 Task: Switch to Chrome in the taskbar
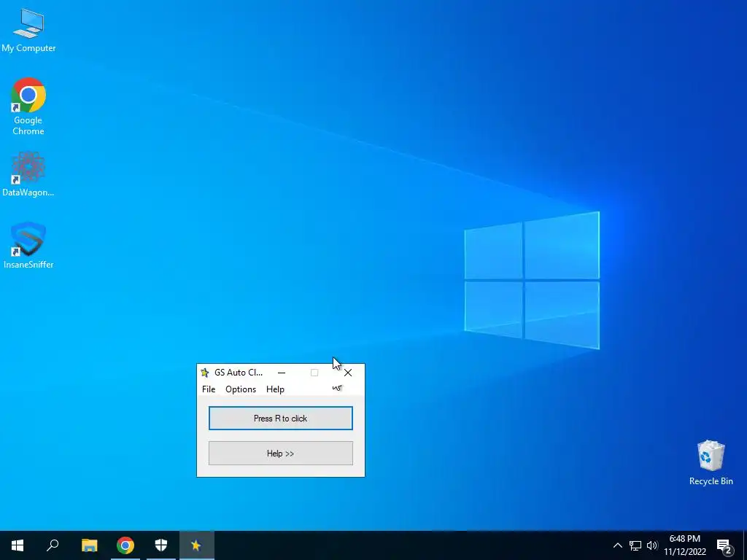coord(125,545)
